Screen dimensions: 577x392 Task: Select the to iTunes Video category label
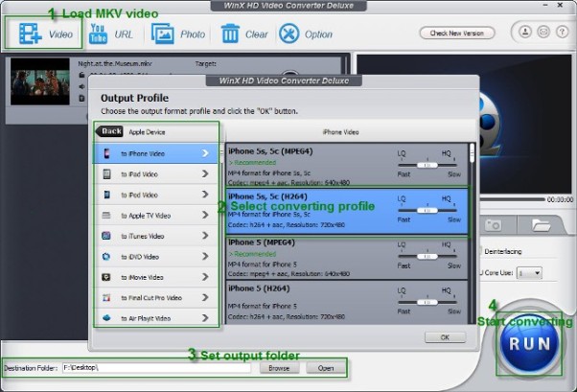(143, 237)
